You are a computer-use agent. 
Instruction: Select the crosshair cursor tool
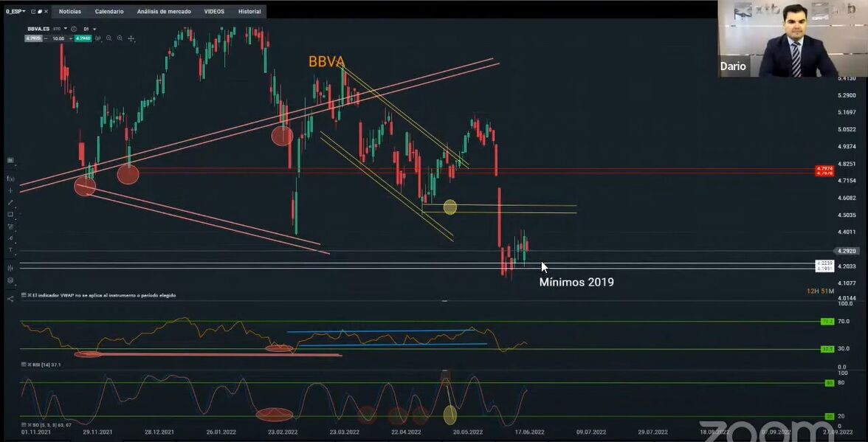click(10, 190)
